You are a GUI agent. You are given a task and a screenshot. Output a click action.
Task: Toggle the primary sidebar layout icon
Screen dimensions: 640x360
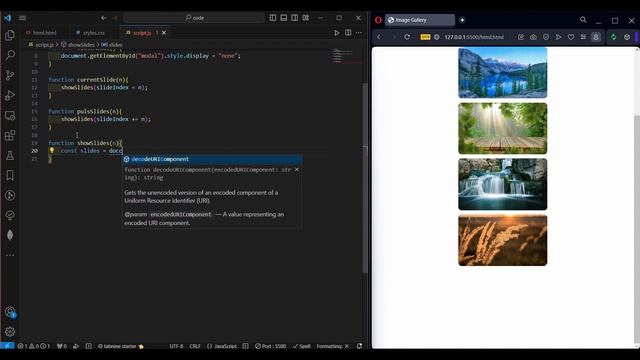point(273,18)
